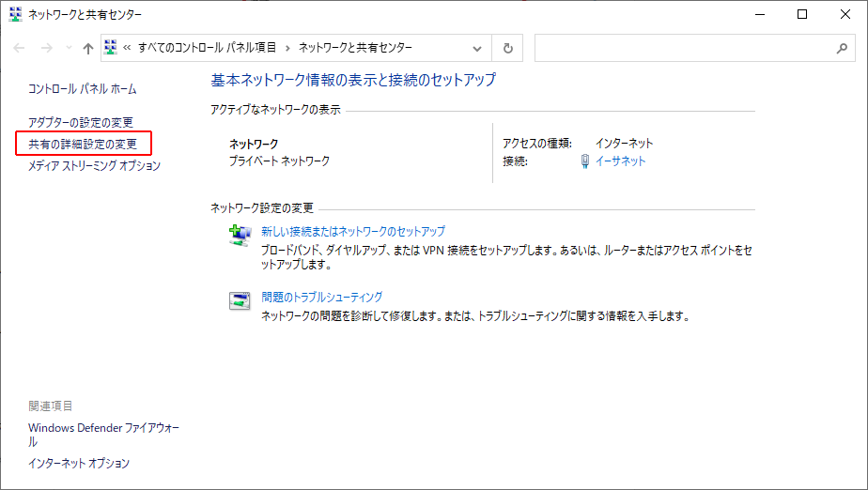Open the recent locations dropdown arrow
The width and height of the screenshot is (868, 490).
(x=68, y=50)
